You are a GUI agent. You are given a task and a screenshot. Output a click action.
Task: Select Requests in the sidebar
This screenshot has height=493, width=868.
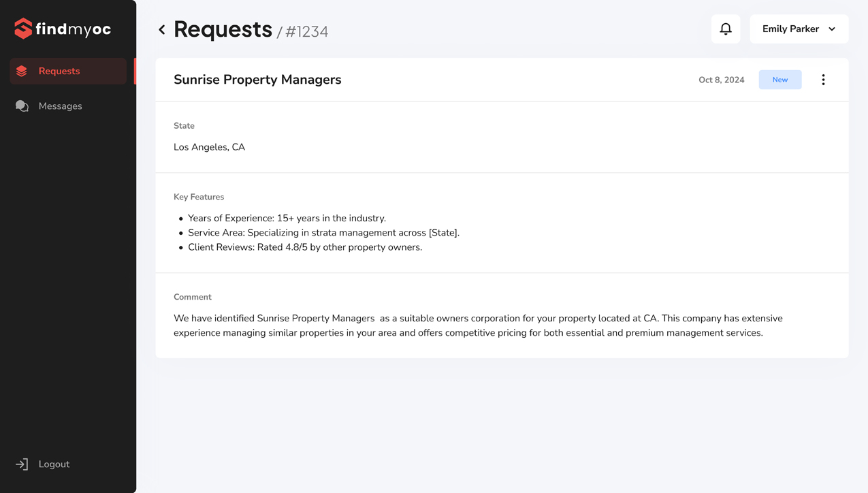tap(68, 71)
